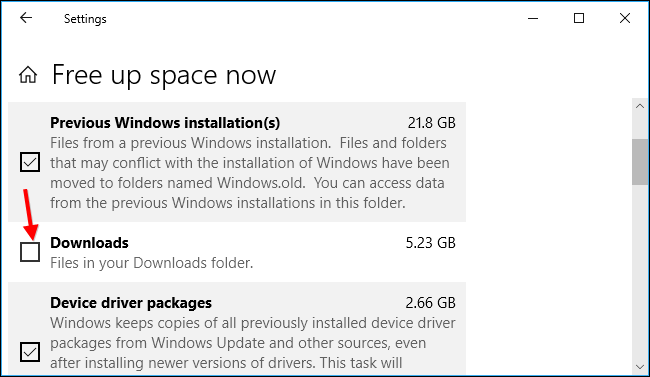
Task: Click the 2.66 GB size label
Action: click(430, 303)
